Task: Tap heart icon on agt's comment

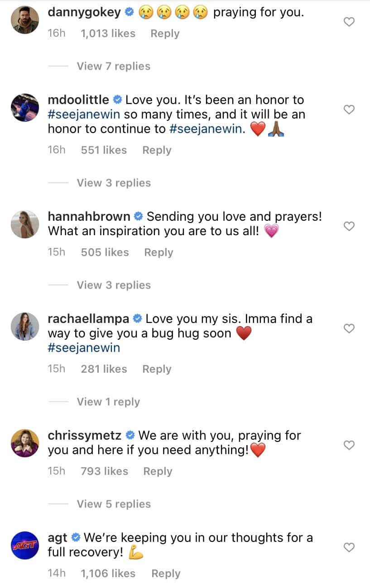Action: (x=349, y=547)
